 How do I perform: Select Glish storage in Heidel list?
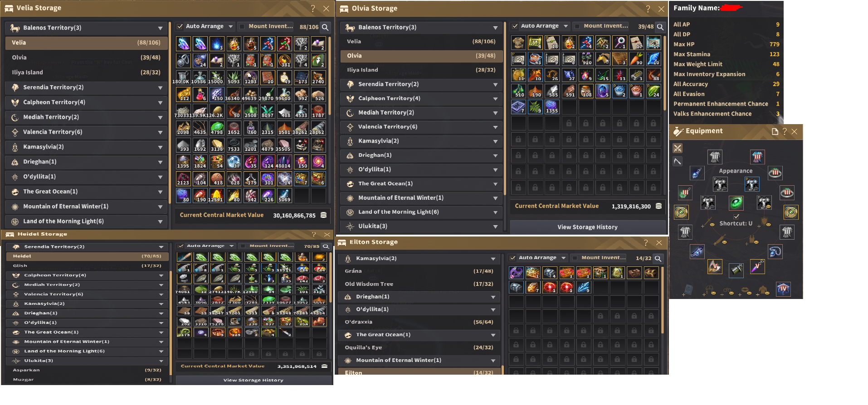point(87,266)
